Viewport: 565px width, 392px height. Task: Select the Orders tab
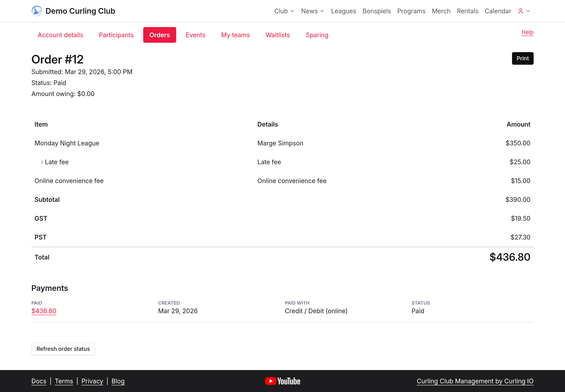(x=159, y=35)
